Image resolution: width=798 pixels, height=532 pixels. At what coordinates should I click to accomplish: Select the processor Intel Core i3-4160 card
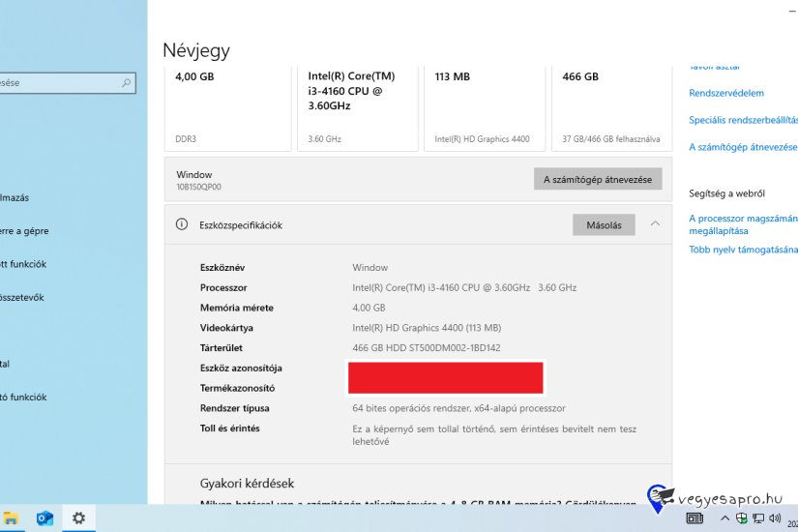[357, 106]
